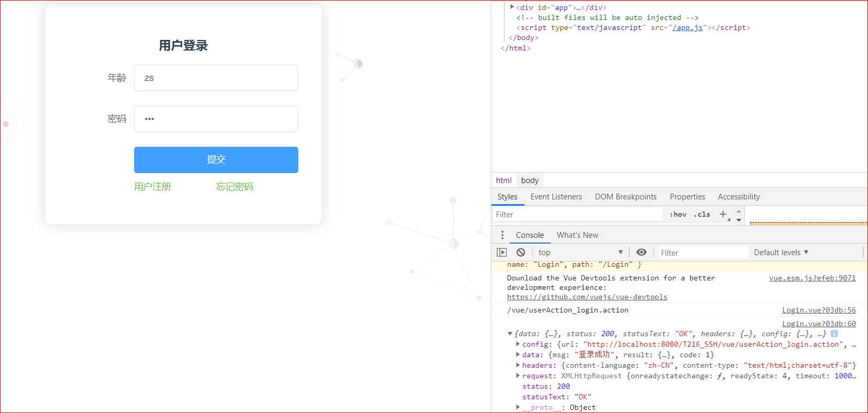Open the Event Listeners tab
The width and height of the screenshot is (868, 413).
click(x=556, y=197)
